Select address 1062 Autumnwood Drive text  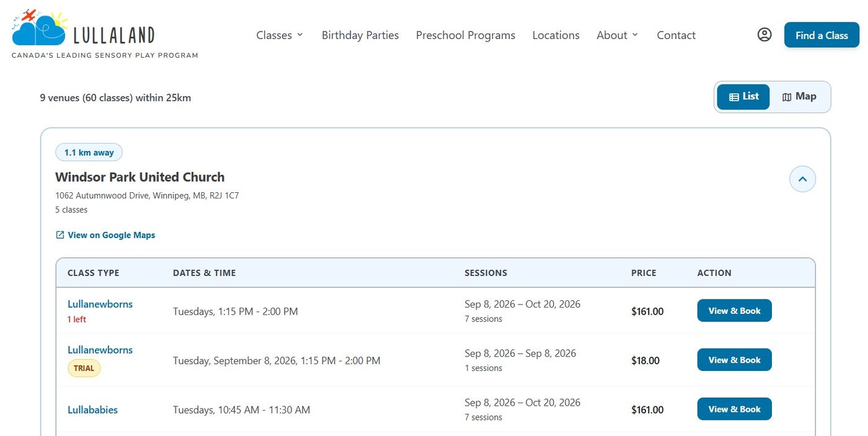pos(147,195)
